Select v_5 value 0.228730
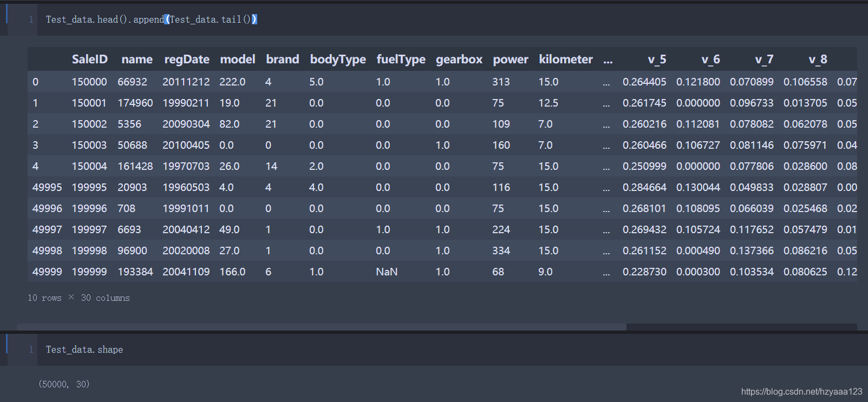This screenshot has width=868, height=402. point(644,272)
